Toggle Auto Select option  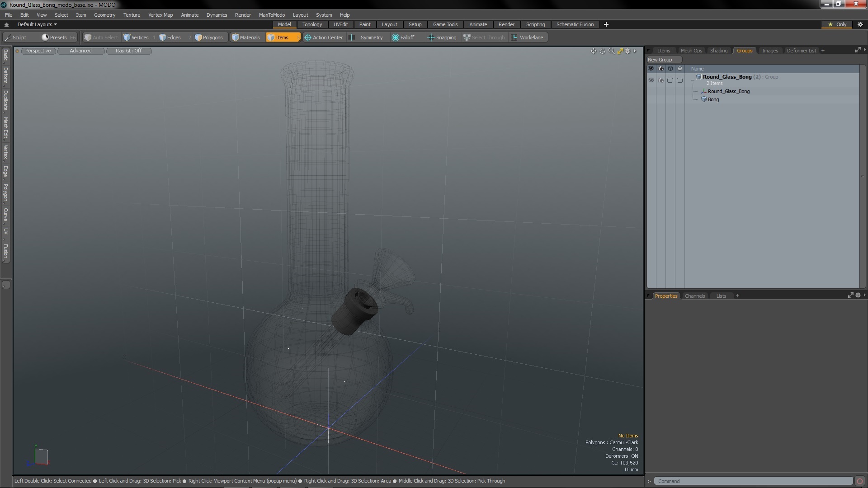(101, 38)
